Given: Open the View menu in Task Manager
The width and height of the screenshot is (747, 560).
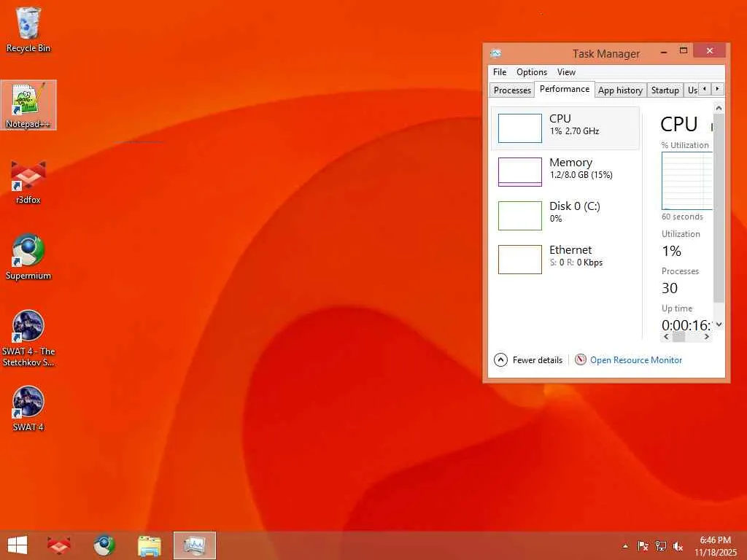Looking at the screenshot, I should click(x=566, y=72).
